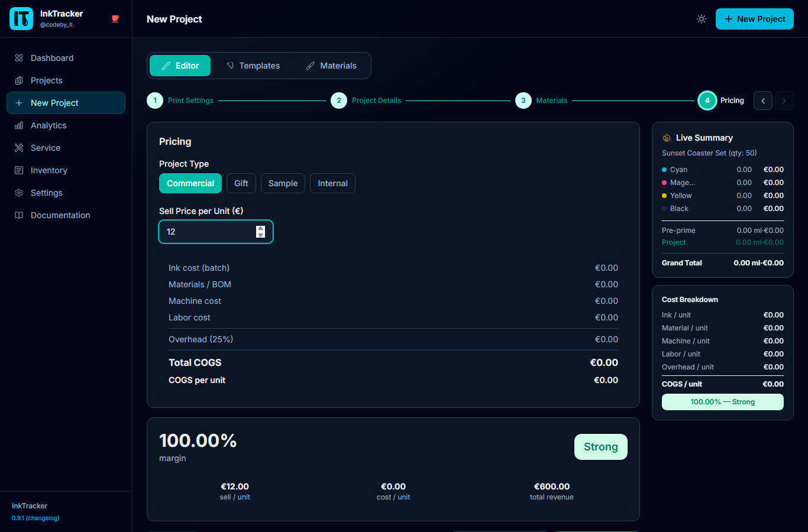
Task: Click the Dashboard grid icon
Action: 19,58
